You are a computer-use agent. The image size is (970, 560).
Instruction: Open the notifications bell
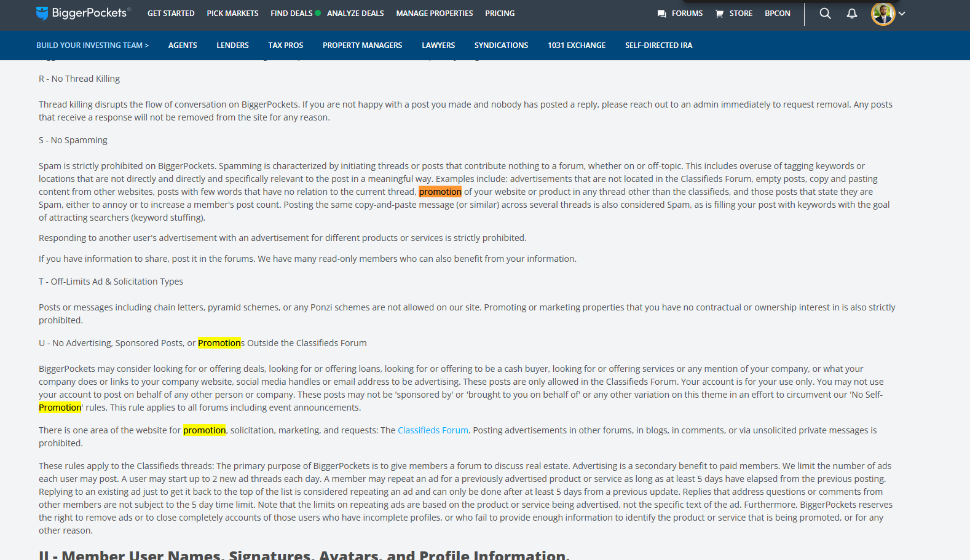pyautogui.click(x=851, y=14)
